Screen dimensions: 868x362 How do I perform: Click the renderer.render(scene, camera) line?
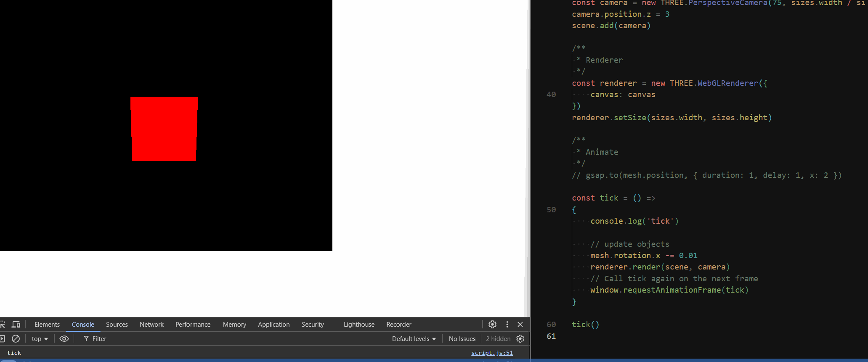tap(660, 267)
